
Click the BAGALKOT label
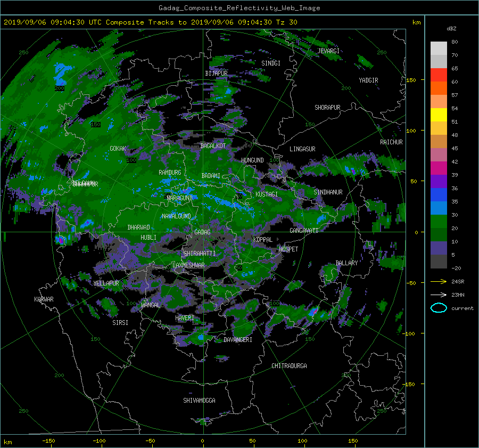click(213, 146)
